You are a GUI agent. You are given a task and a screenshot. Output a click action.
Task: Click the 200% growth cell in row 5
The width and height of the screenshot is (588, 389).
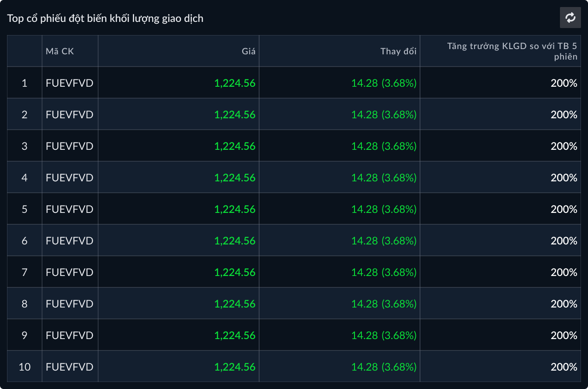[x=563, y=209]
